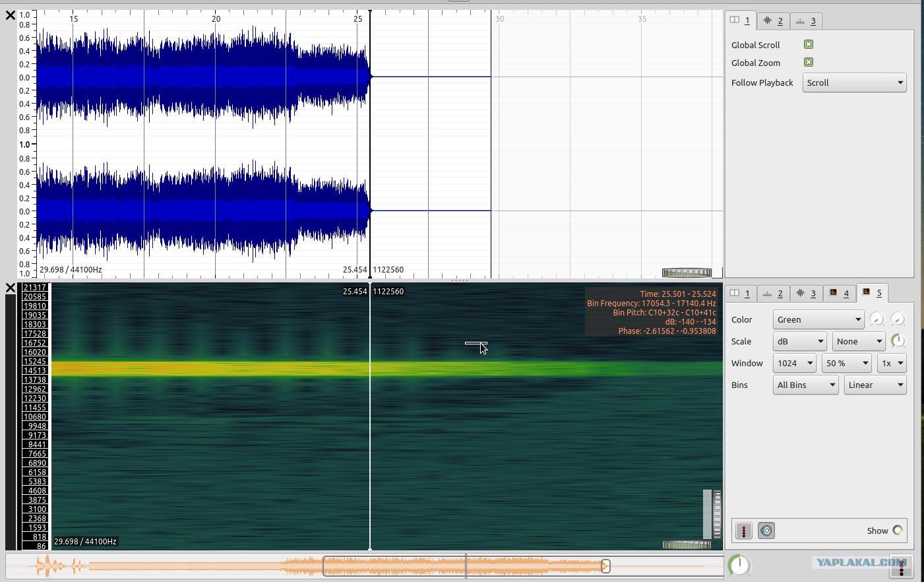This screenshot has width=924, height=582.
Task: Open the Scale dB dropdown
Action: [799, 341]
